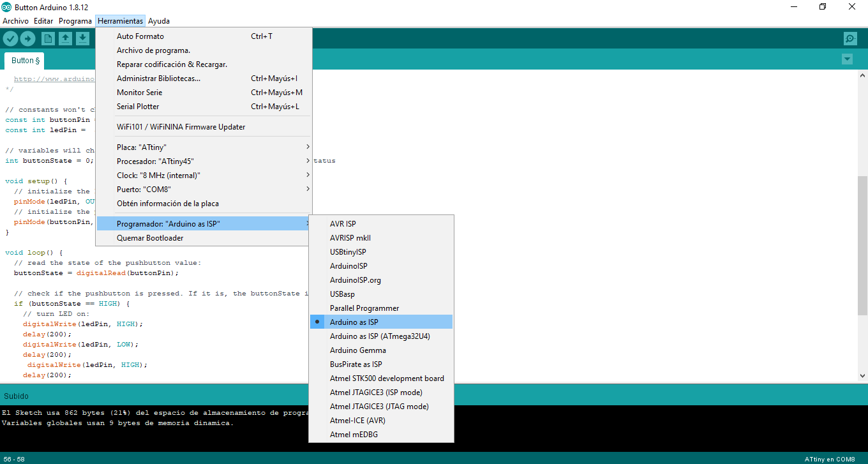
Task: Click the Verify sketch checkmark icon
Action: click(10, 39)
